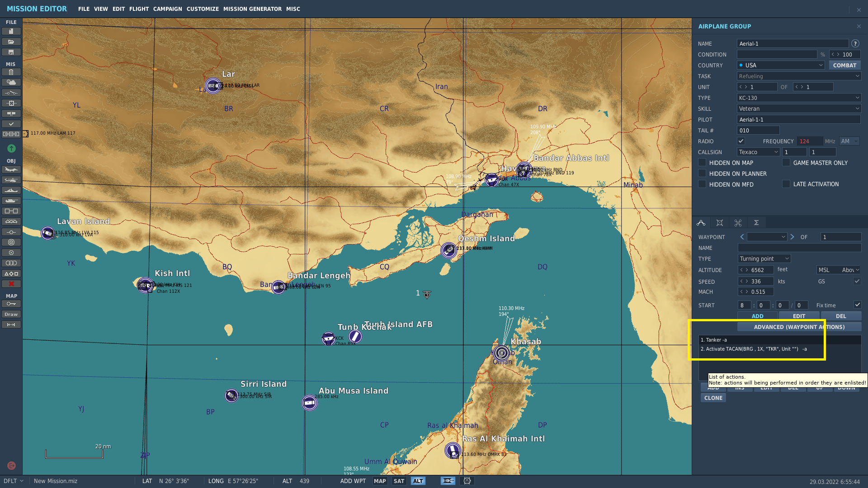Click the Draw button in MAP section
Image resolution: width=868 pixels, height=488 pixels.
(x=11, y=314)
